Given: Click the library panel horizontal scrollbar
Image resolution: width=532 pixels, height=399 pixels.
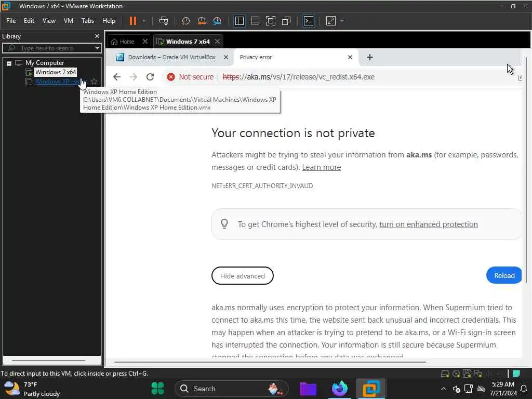Looking at the screenshot, I should click(48, 361).
